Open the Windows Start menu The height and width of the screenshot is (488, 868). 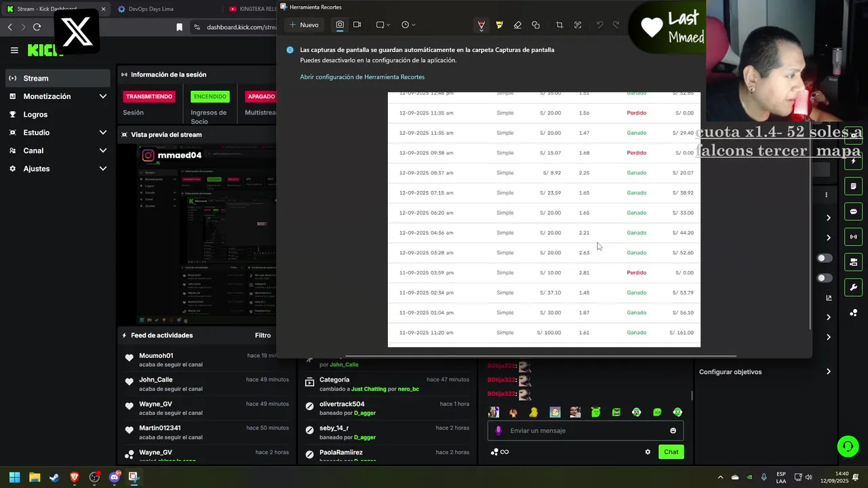(14, 477)
